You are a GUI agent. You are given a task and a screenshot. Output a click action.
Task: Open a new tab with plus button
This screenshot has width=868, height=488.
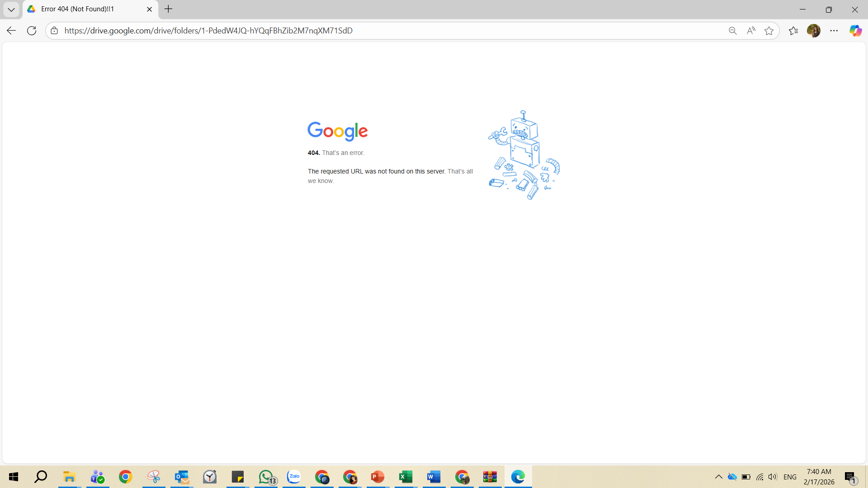coord(169,9)
